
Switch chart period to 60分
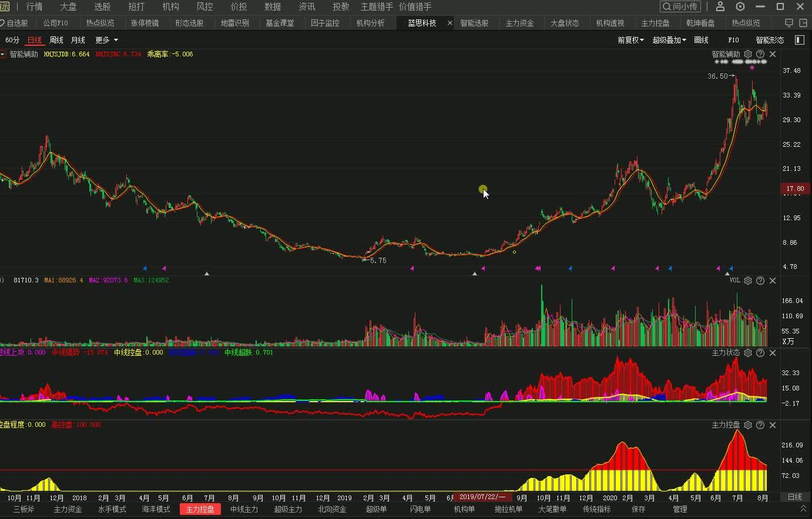tap(12, 40)
